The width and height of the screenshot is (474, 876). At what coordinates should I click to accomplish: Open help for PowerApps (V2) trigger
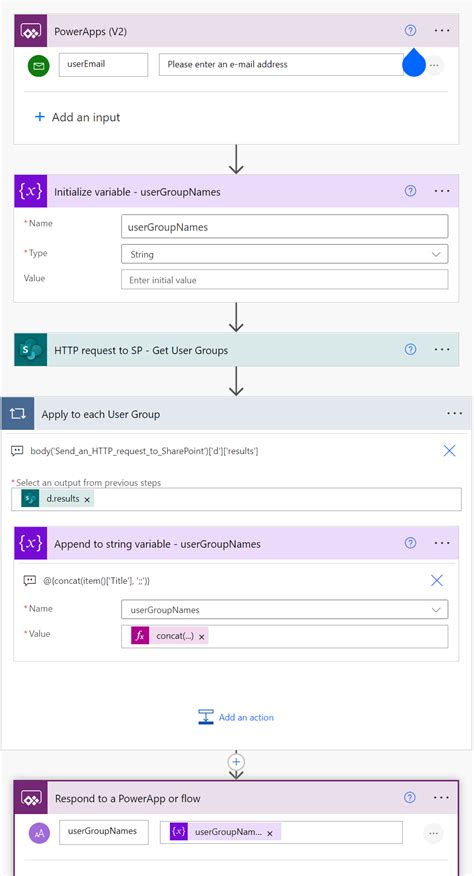[410, 31]
